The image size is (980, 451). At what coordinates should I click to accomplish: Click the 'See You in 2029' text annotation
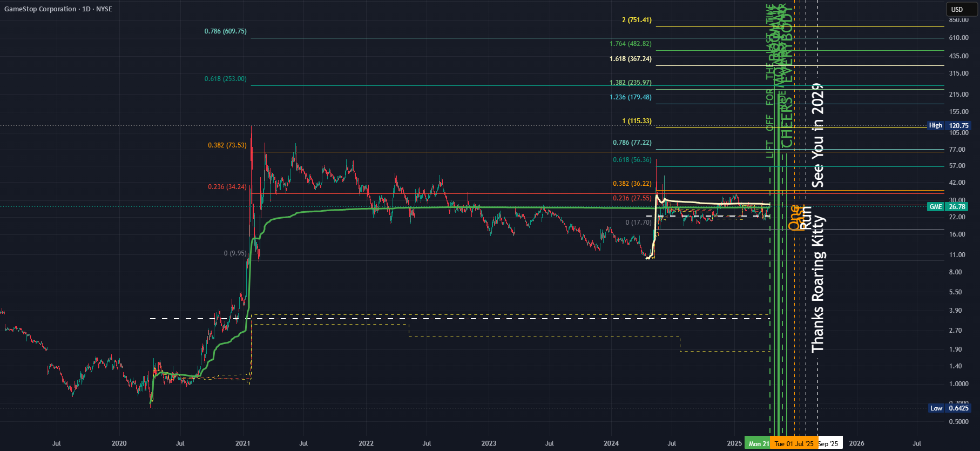tap(818, 136)
